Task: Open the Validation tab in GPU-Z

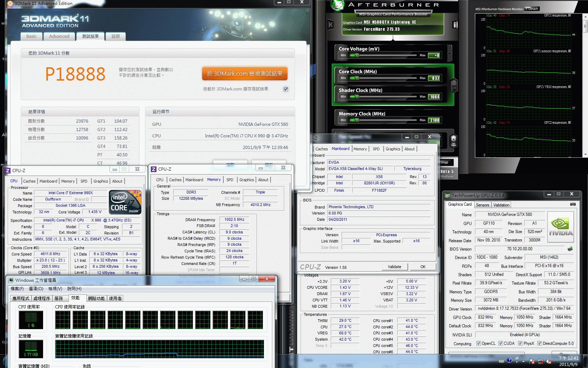Action: point(501,205)
